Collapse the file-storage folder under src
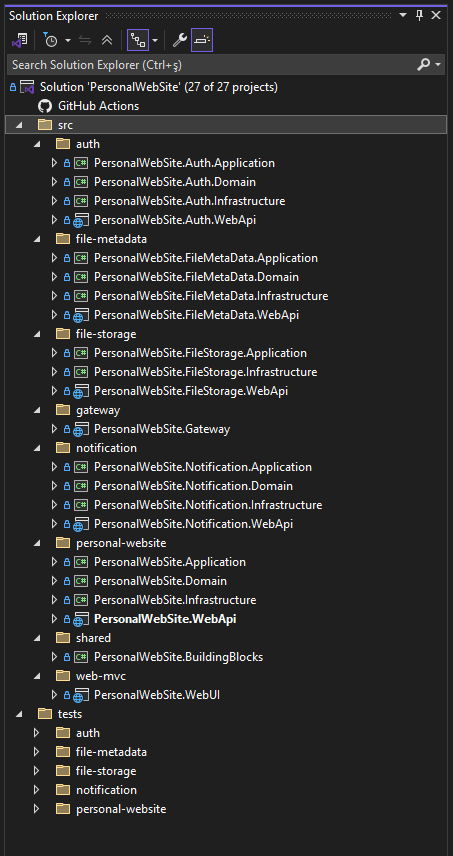 [x=37, y=334]
